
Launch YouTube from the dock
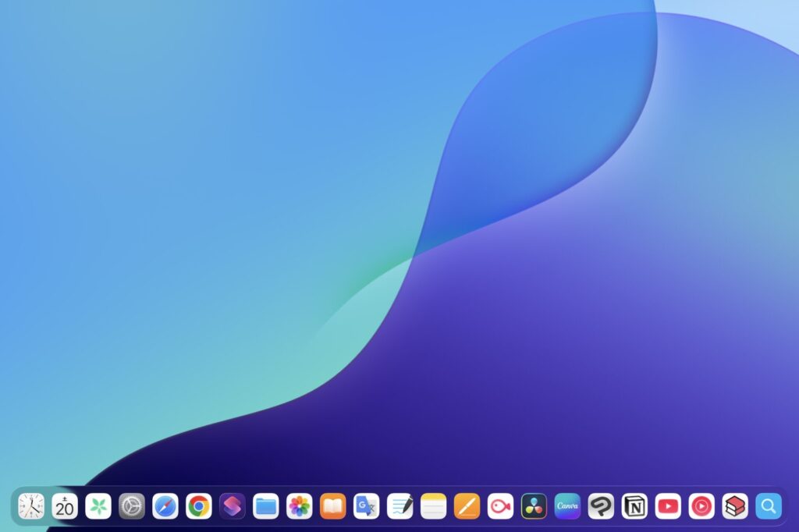click(x=668, y=506)
